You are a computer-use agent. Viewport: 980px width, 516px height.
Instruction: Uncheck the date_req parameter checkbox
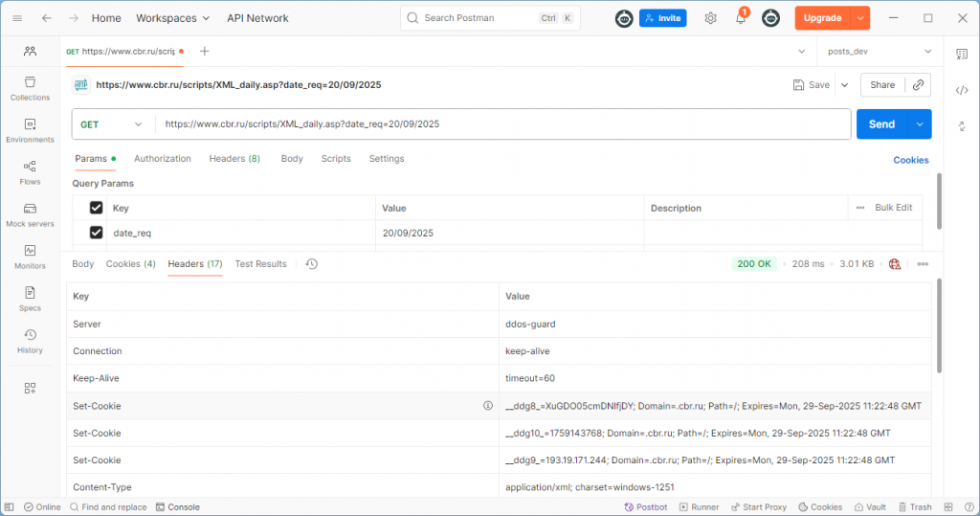96,233
